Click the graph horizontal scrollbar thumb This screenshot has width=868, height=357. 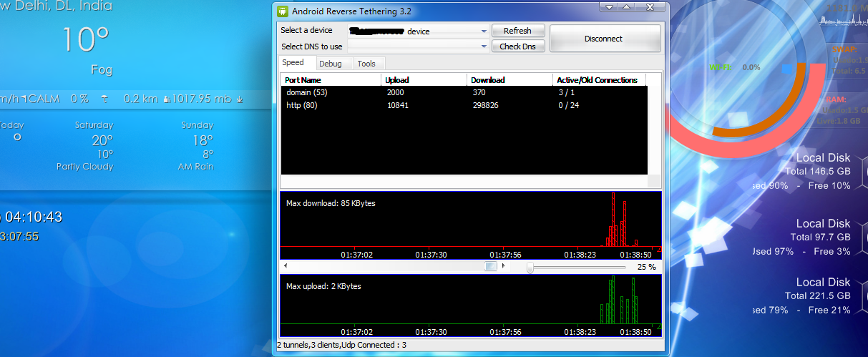pyautogui.click(x=490, y=267)
